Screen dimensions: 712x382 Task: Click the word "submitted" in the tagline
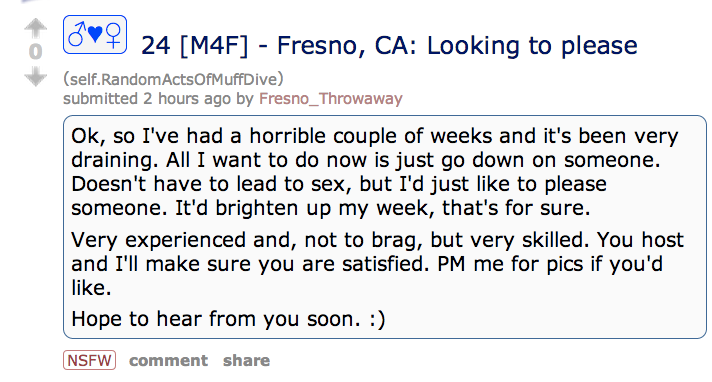point(100,99)
